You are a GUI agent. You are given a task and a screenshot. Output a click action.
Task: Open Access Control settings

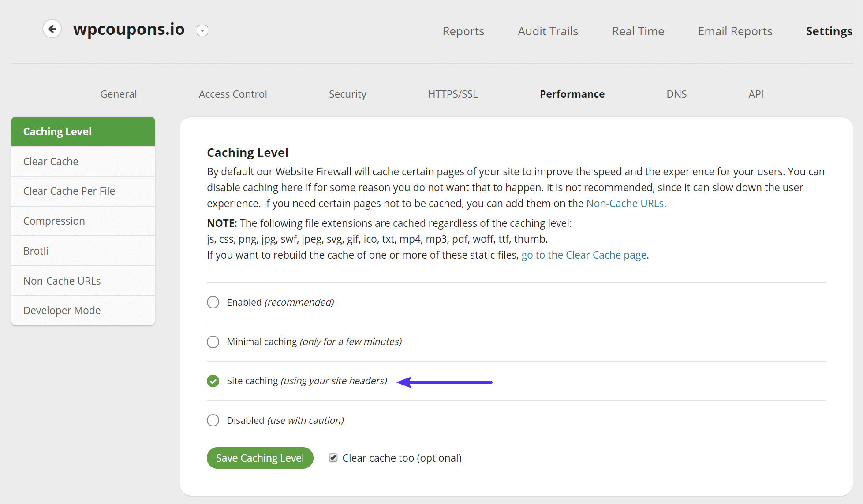click(232, 94)
